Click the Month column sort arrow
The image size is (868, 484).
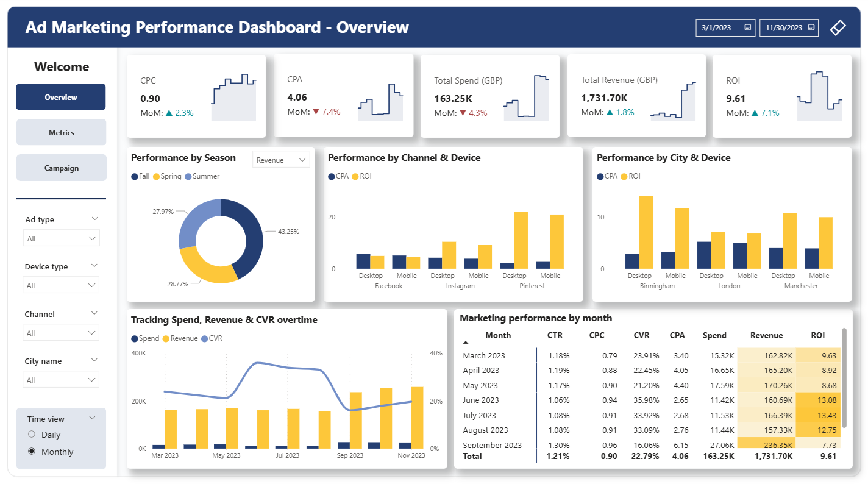(466, 343)
